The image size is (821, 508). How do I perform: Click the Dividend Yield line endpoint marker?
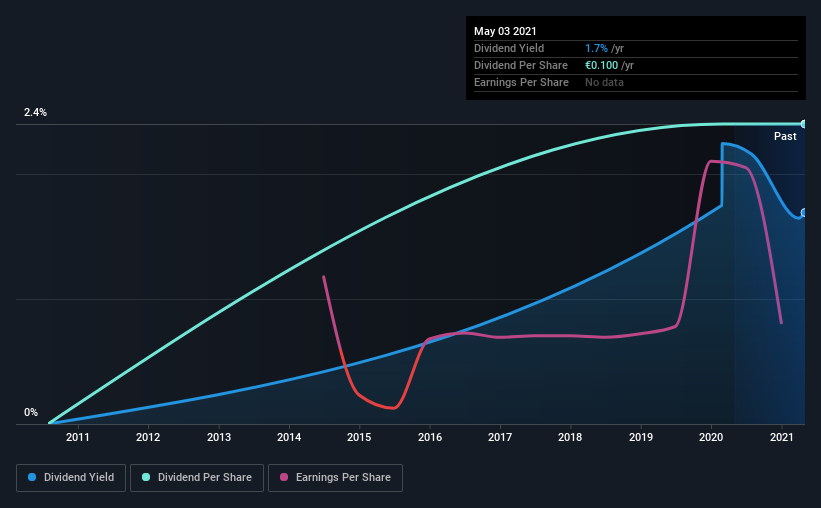click(x=804, y=213)
